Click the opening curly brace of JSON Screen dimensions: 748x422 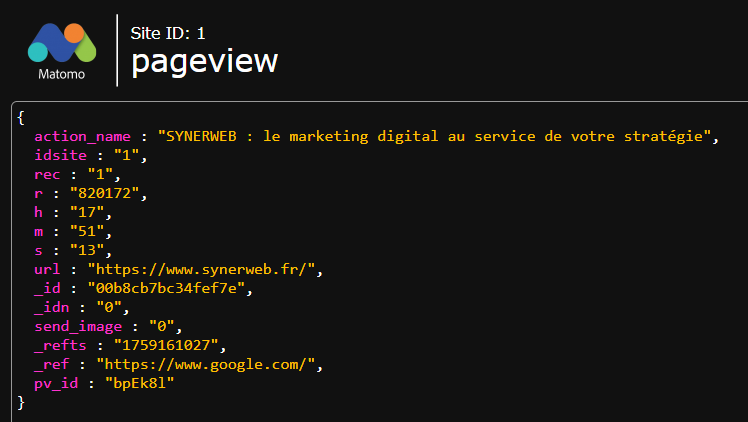(21, 118)
